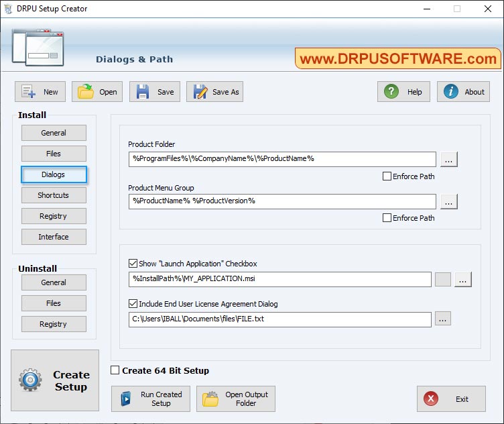Open the Shortcuts section

[x=54, y=195]
